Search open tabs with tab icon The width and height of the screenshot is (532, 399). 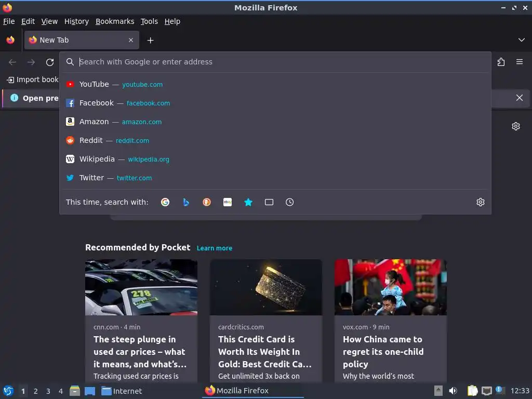269,202
